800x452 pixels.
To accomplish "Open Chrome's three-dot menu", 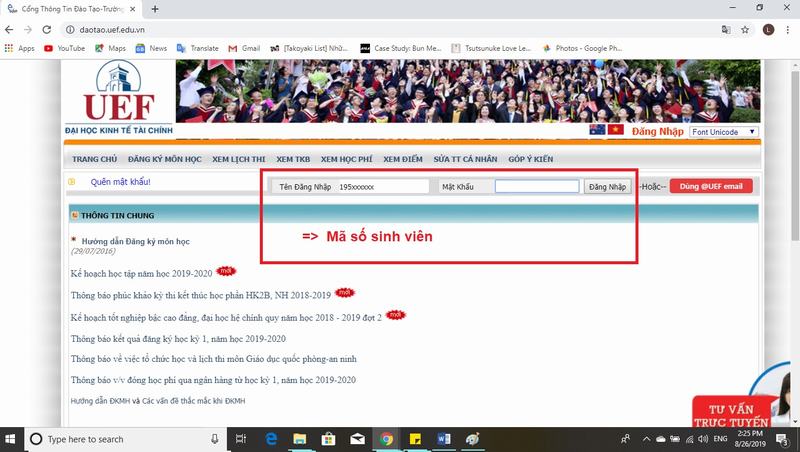I will (x=787, y=29).
